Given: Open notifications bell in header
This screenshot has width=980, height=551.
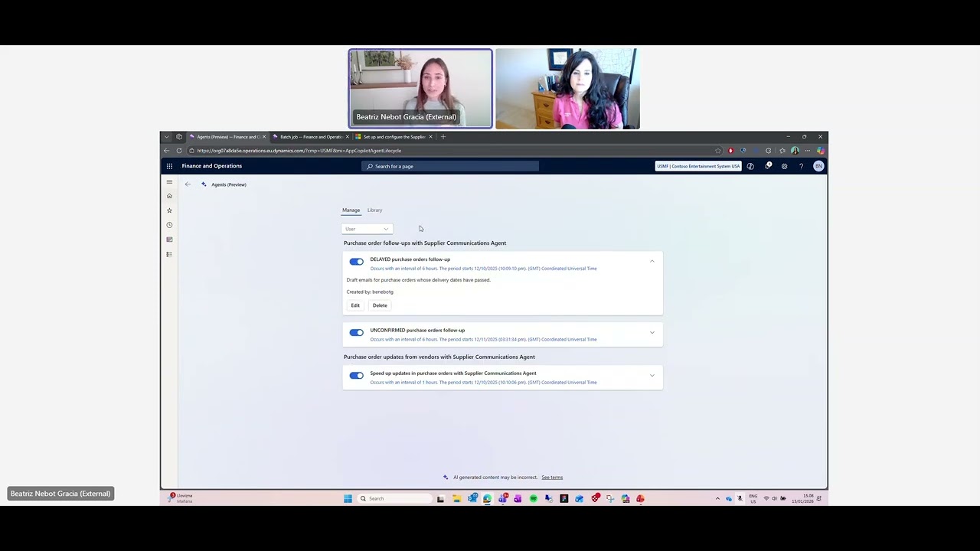Looking at the screenshot, I should (x=768, y=166).
